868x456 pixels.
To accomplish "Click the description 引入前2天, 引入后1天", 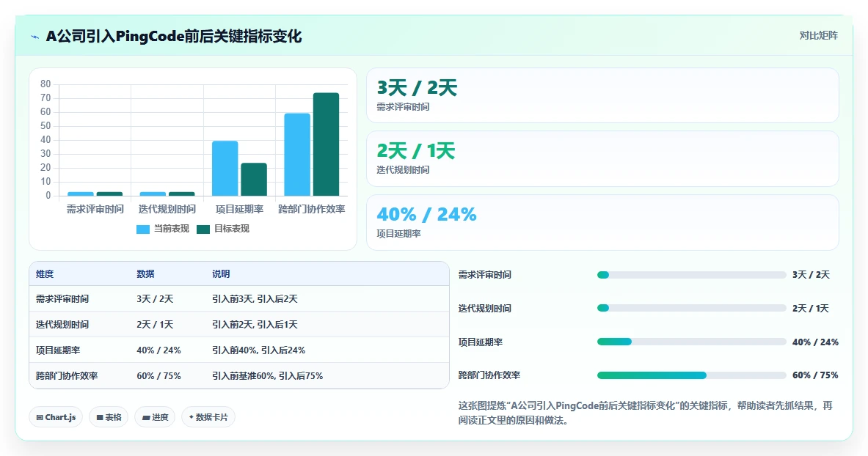I will (x=255, y=324).
